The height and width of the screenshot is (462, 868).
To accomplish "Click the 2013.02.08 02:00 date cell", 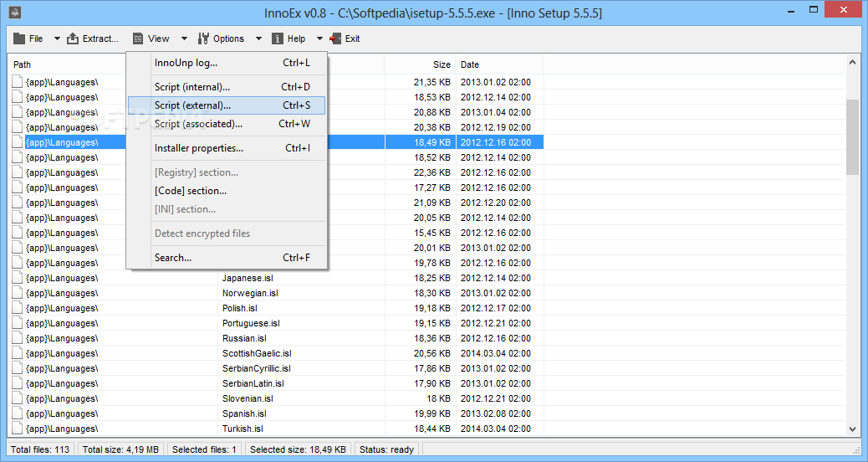I will 495,413.
